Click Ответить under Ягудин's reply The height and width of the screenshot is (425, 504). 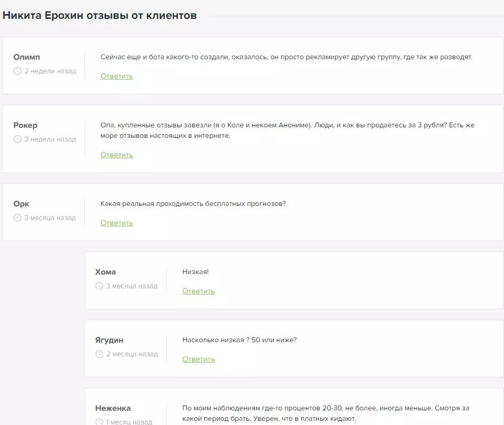198,359
